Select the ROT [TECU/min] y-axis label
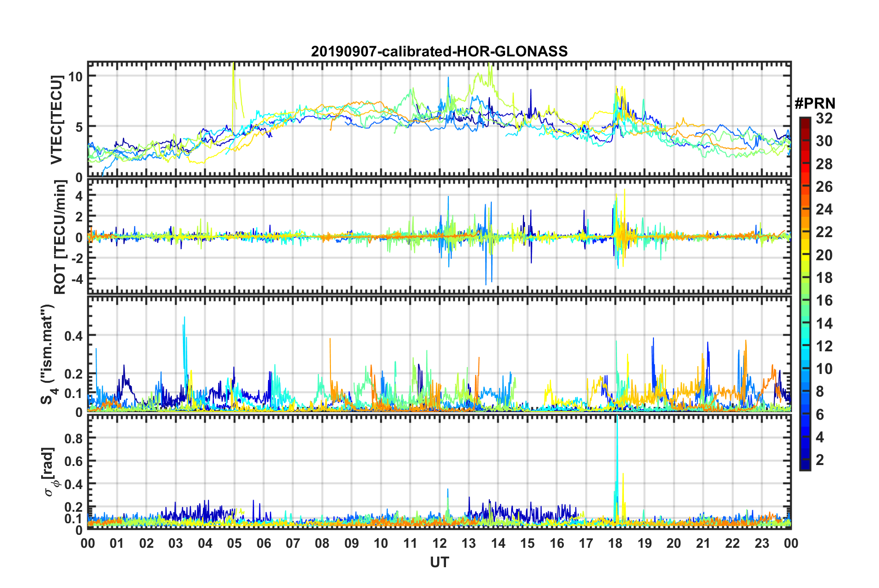 click(60, 237)
